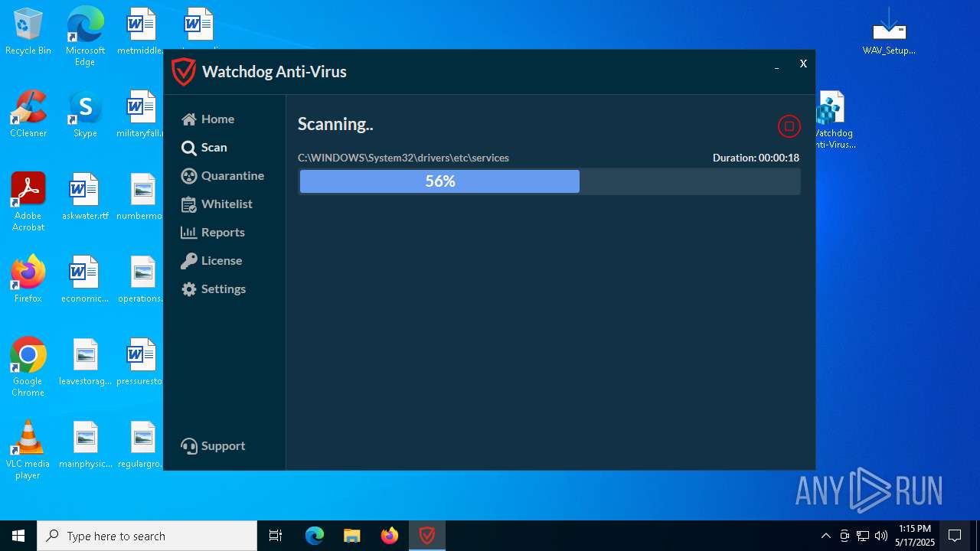Screen dimensions: 980x551
Task: Select the regulargro... image file icon
Action: 141,445
